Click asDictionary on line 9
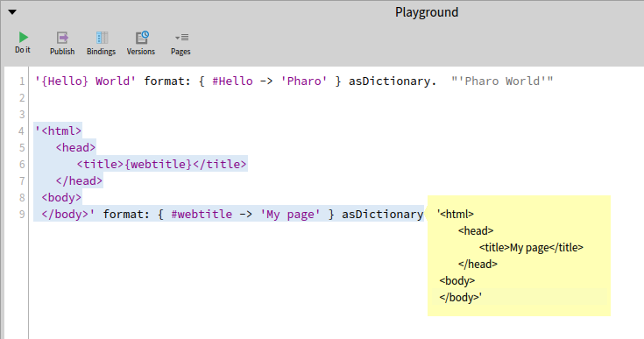 (x=382, y=215)
